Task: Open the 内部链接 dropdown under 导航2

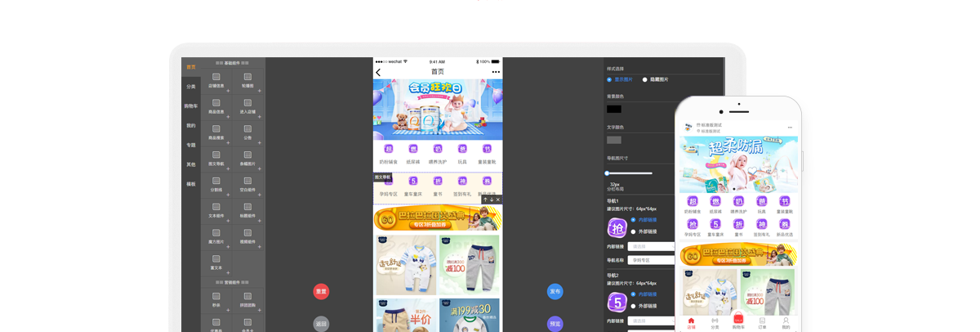Action: pyautogui.click(x=652, y=321)
